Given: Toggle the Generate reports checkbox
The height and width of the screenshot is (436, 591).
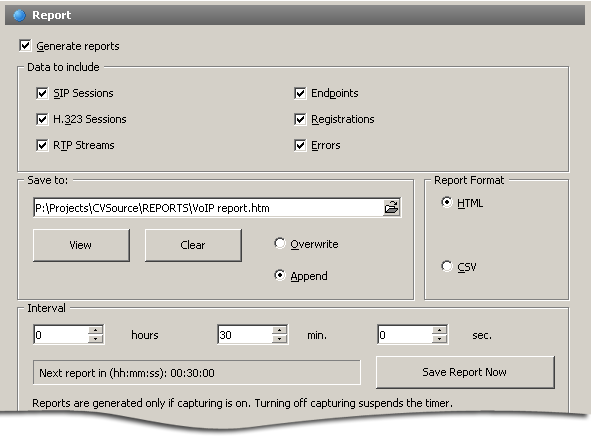Looking at the screenshot, I should 25,46.
